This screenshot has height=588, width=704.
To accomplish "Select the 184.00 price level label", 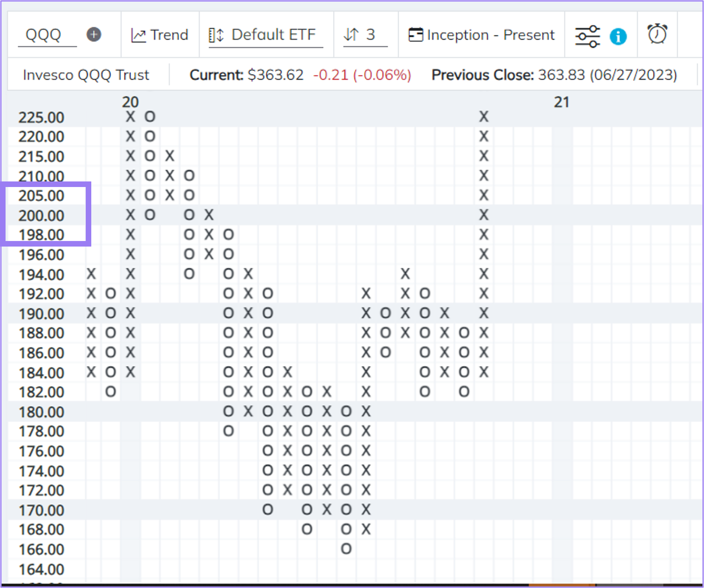I will pyautogui.click(x=41, y=373).
